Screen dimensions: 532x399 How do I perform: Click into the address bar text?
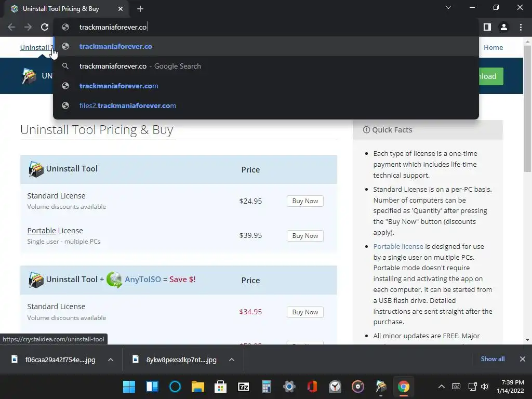113,27
